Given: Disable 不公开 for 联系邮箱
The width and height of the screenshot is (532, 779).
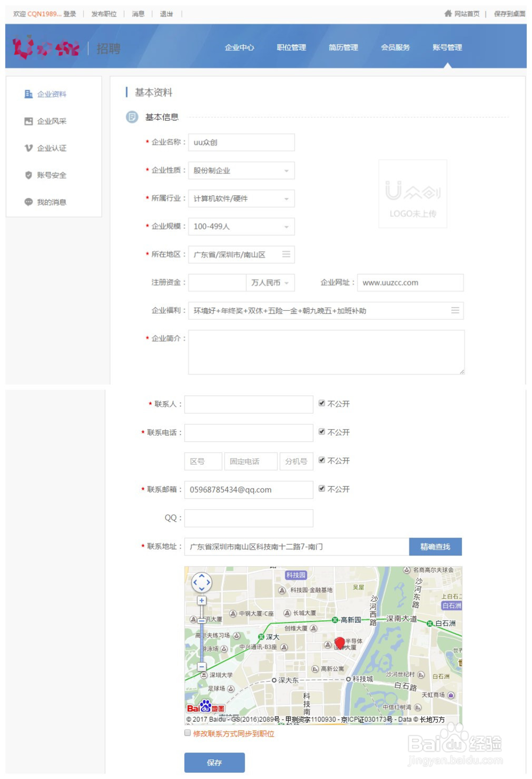Looking at the screenshot, I should pos(321,488).
